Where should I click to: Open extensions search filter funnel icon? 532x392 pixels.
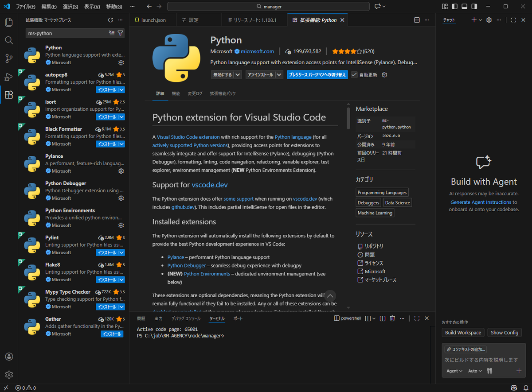click(120, 33)
